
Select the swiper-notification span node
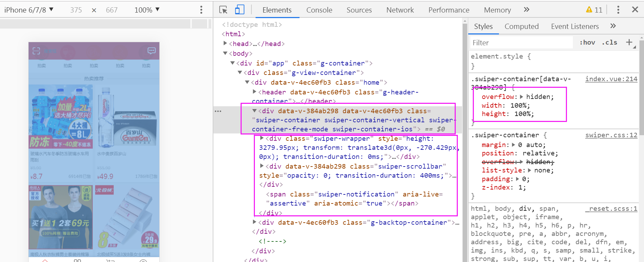354,199
